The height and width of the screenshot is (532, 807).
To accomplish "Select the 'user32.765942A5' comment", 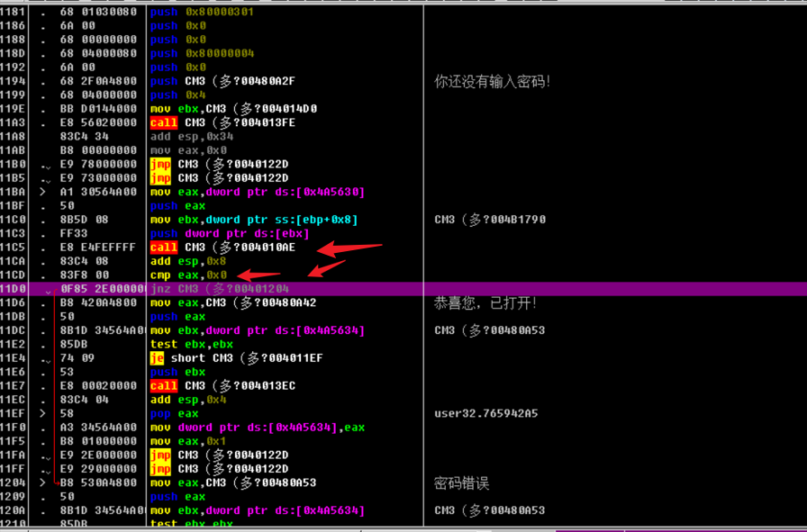I will [485, 414].
